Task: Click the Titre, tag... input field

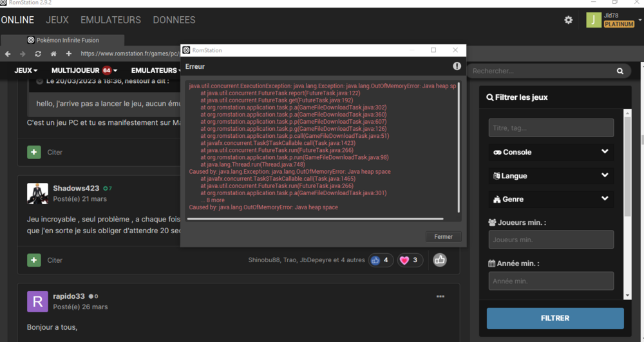Action: coord(551,128)
